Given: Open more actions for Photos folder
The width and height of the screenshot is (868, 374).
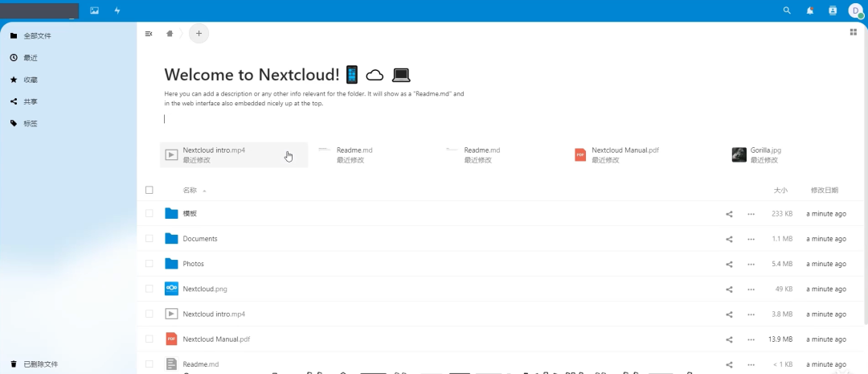Looking at the screenshot, I should pyautogui.click(x=751, y=265).
